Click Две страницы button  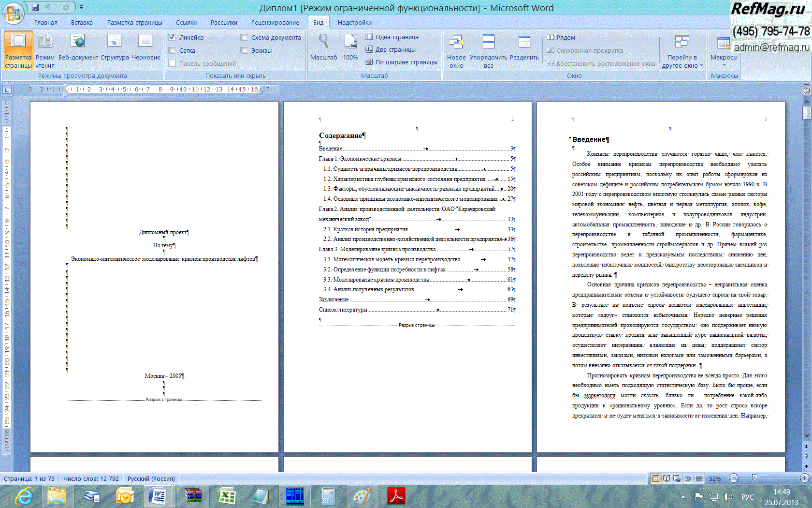pyautogui.click(x=391, y=49)
